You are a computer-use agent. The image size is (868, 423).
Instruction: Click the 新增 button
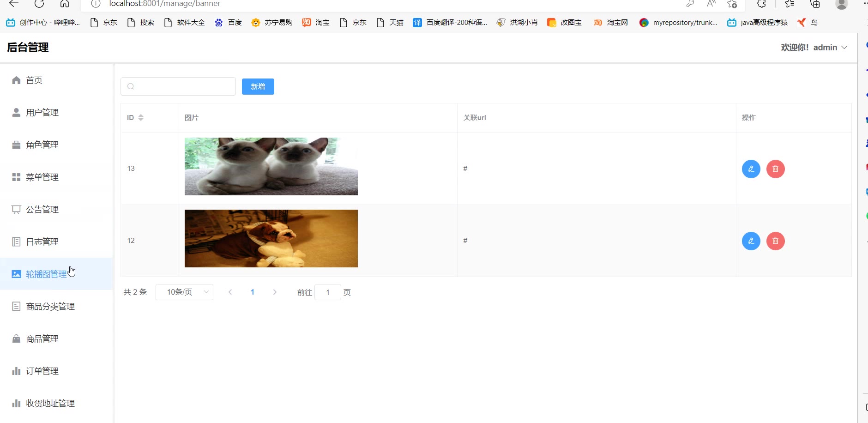(x=258, y=86)
